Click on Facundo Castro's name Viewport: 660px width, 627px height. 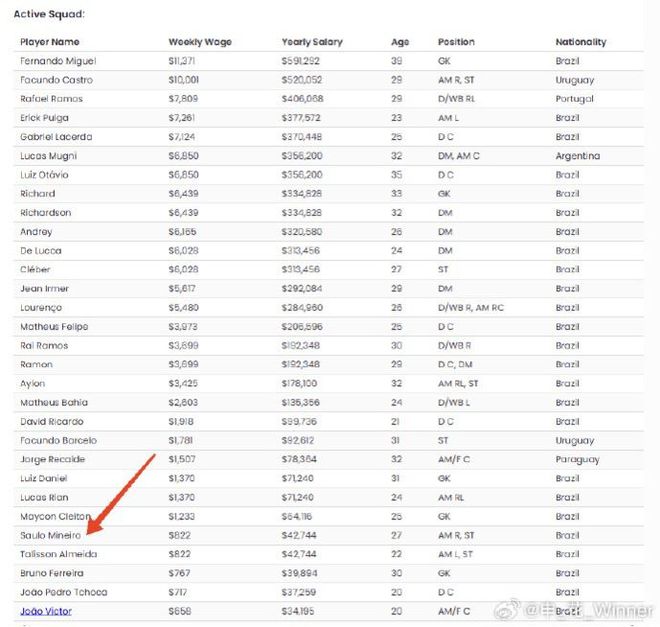pos(56,80)
